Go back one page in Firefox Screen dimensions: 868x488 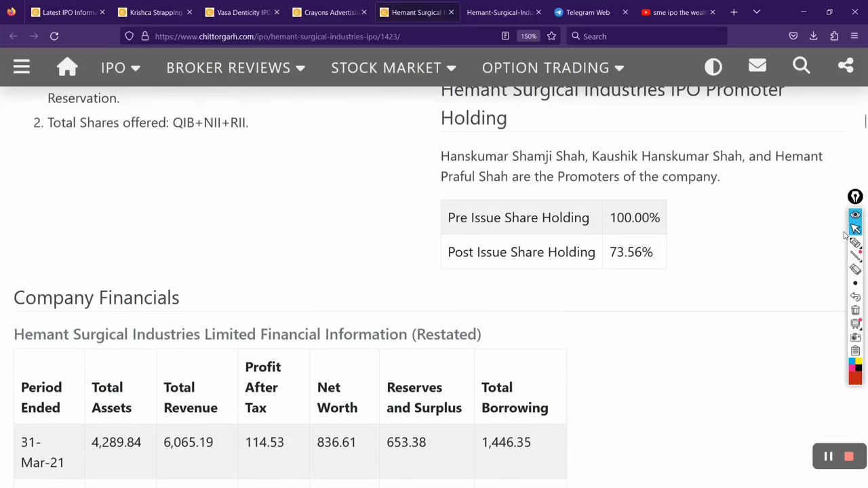click(x=14, y=36)
